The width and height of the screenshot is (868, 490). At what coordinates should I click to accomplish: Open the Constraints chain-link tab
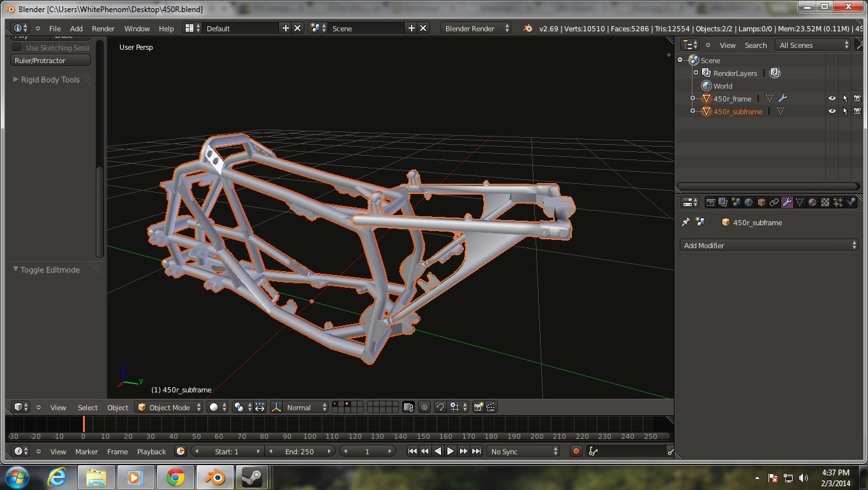[774, 202]
